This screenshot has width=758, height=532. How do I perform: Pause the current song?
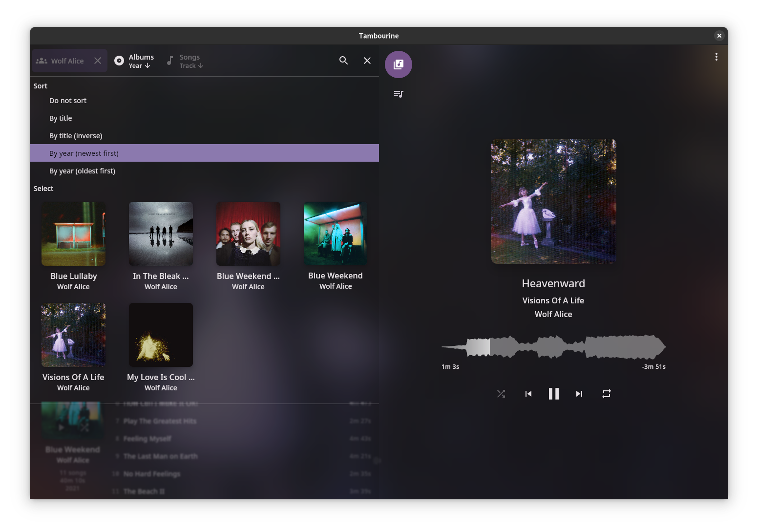pos(554,394)
